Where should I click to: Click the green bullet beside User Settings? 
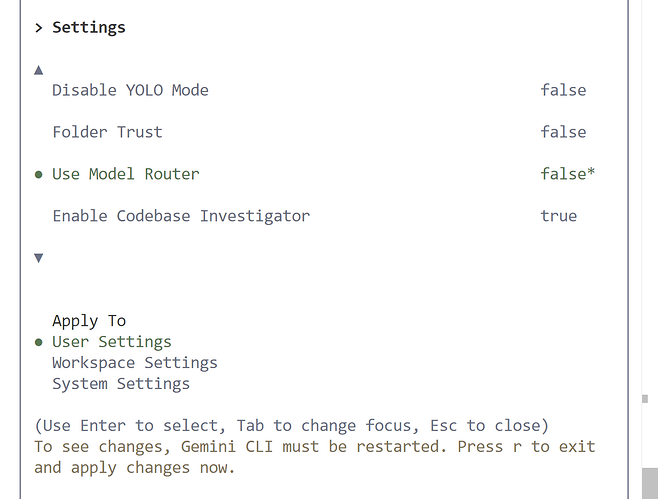pos(39,342)
